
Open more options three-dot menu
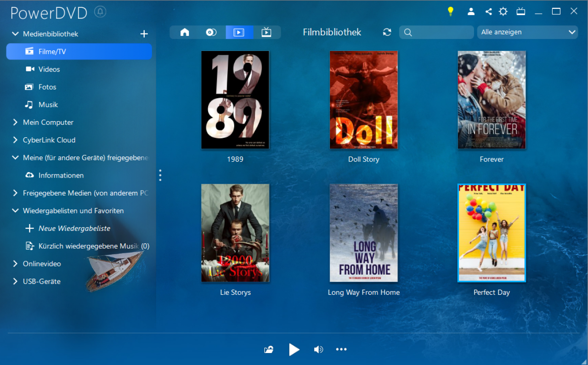click(341, 350)
